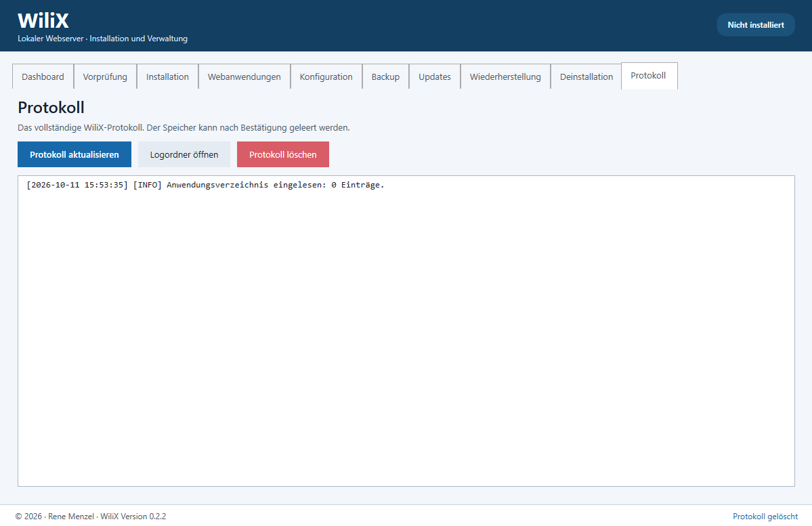Click the footer WiliX Version 0.2.2 text
The height and width of the screenshot is (526, 812).
(133, 516)
